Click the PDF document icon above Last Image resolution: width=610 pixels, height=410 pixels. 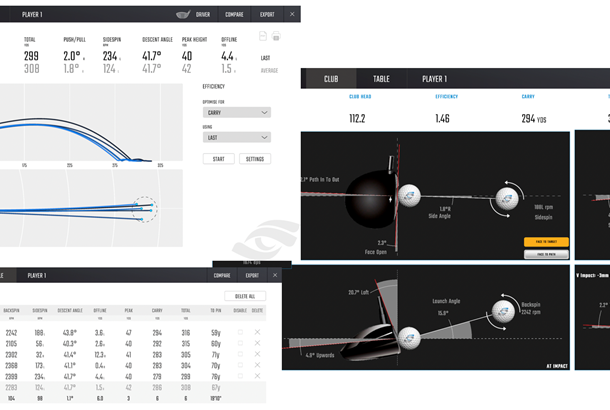click(x=263, y=36)
